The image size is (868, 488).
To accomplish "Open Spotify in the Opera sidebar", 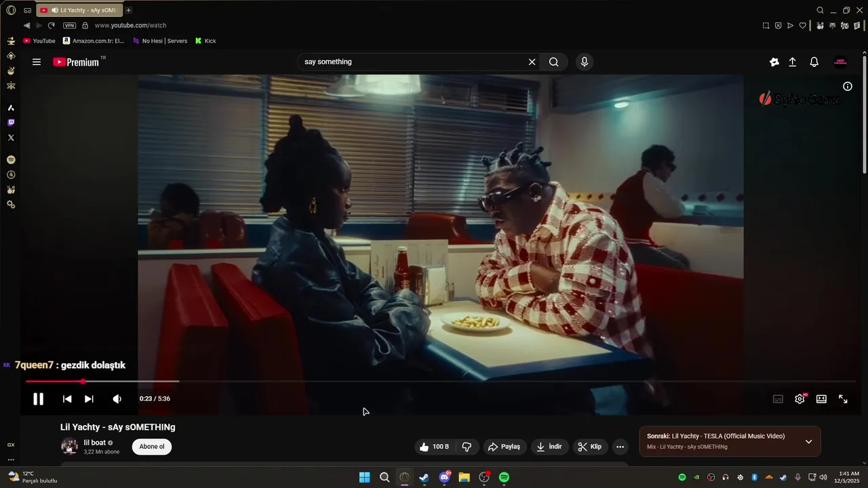I will pyautogui.click(x=11, y=160).
